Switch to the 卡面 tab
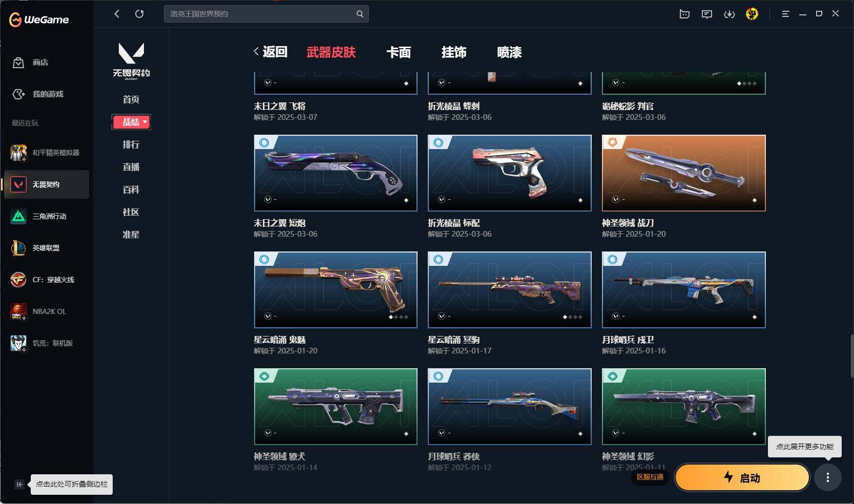The width and height of the screenshot is (854, 504). [399, 52]
